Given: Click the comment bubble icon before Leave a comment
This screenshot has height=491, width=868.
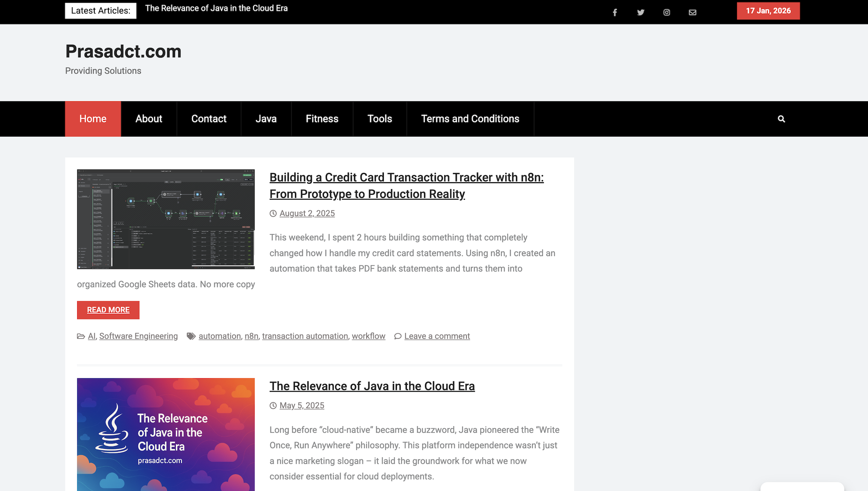Looking at the screenshot, I should click(x=398, y=336).
